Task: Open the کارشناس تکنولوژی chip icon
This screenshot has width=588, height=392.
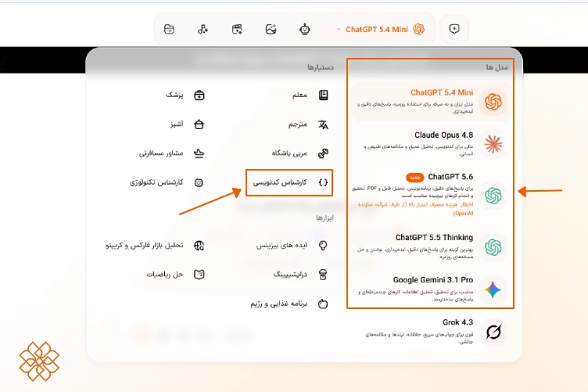Action: point(199,182)
